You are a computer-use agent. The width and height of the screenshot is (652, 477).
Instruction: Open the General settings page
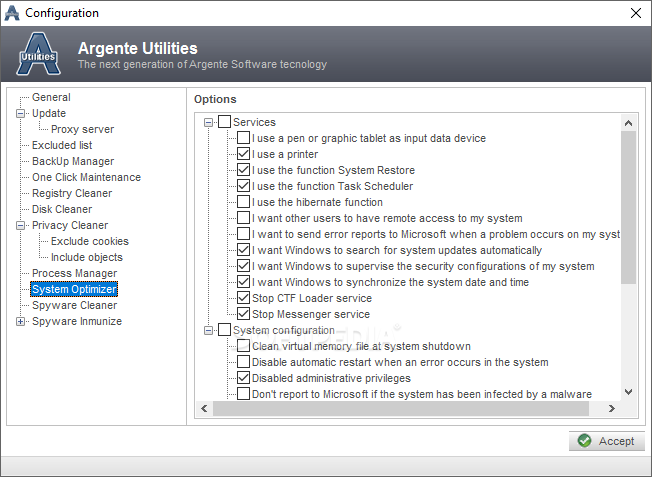[x=51, y=97]
